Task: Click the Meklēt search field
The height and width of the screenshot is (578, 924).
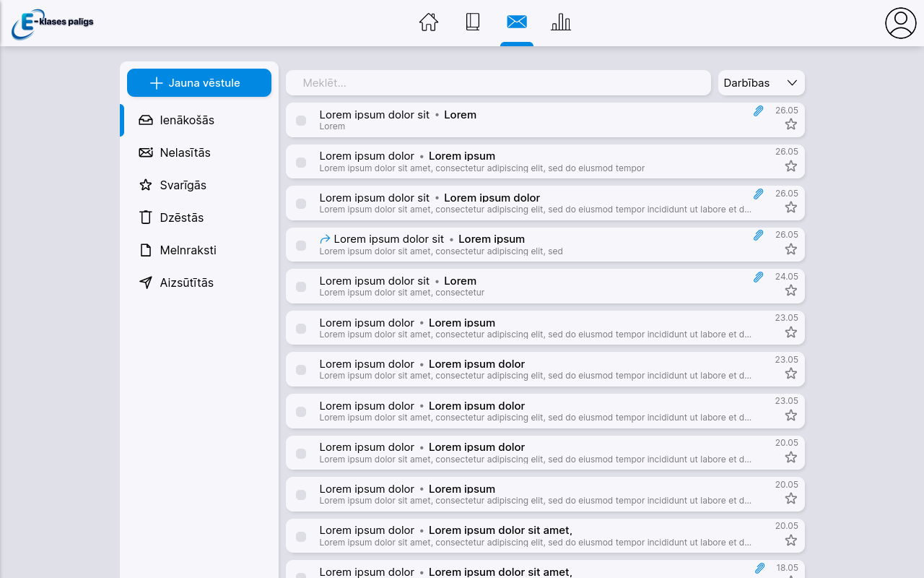Action: coord(498,83)
